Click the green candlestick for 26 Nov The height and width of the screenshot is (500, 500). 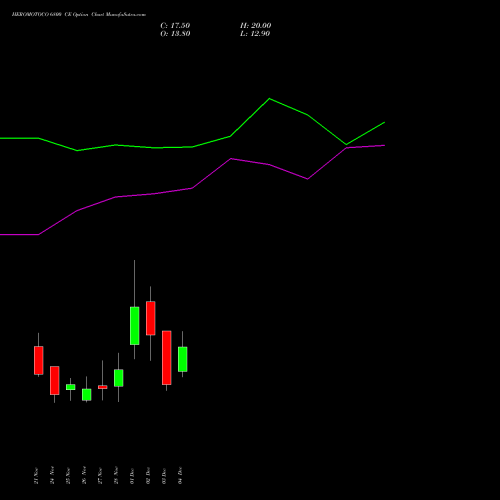87,395
